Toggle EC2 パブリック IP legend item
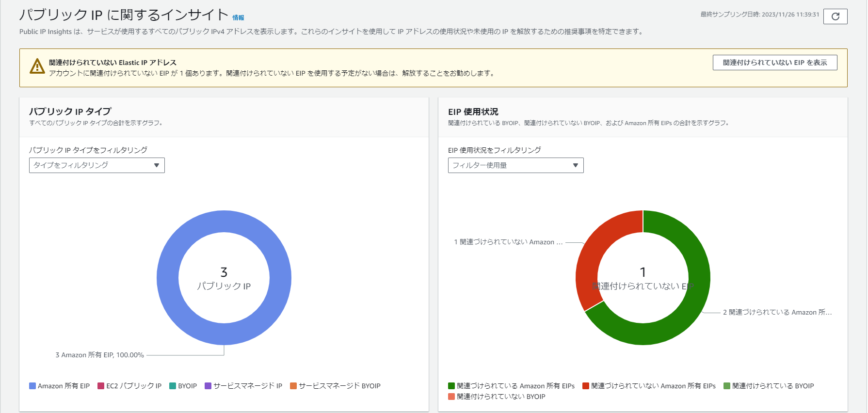The width and height of the screenshot is (868, 413). [129, 386]
